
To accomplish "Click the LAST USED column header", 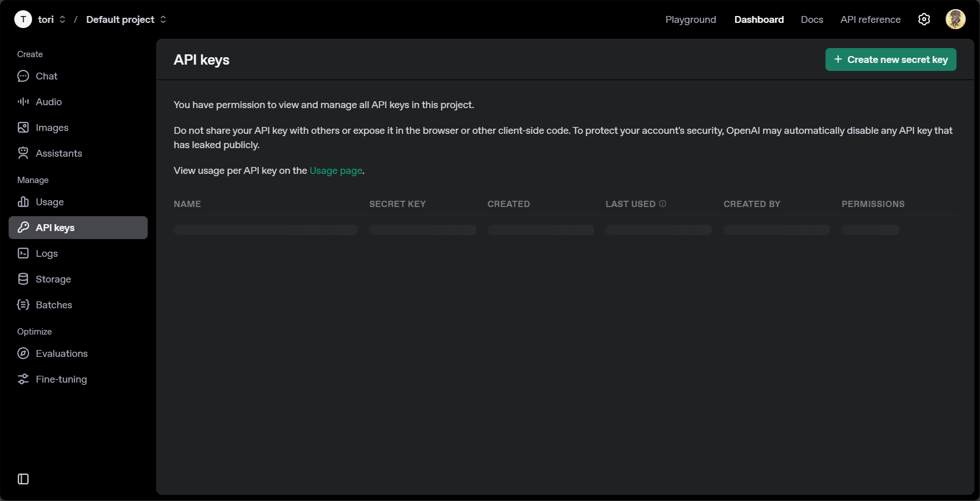I will click(630, 204).
